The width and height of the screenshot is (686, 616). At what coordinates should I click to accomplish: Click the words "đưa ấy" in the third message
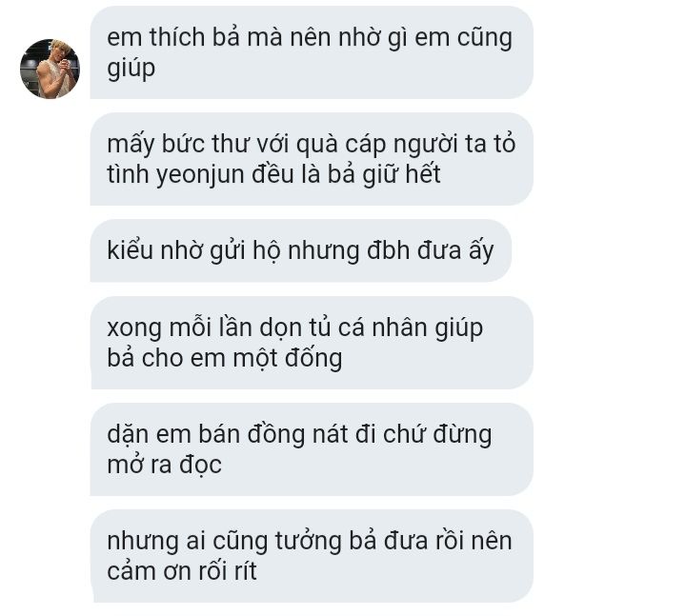point(455,250)
